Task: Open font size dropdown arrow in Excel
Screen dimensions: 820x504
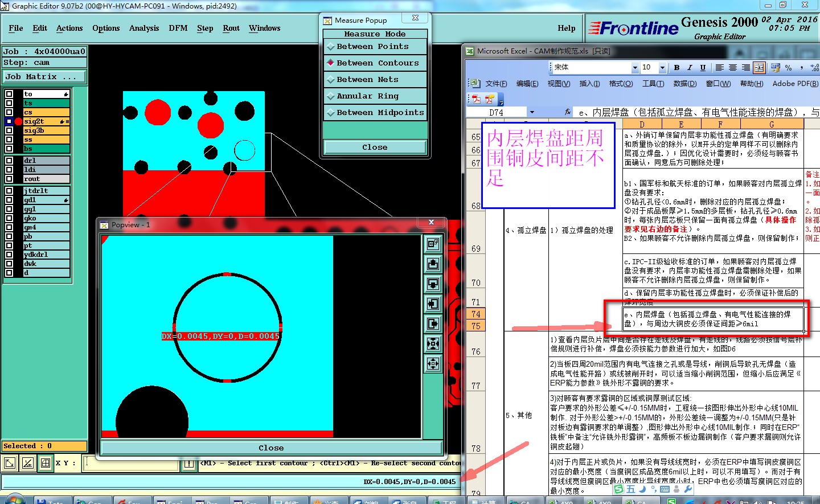Action: pos(662,68)
